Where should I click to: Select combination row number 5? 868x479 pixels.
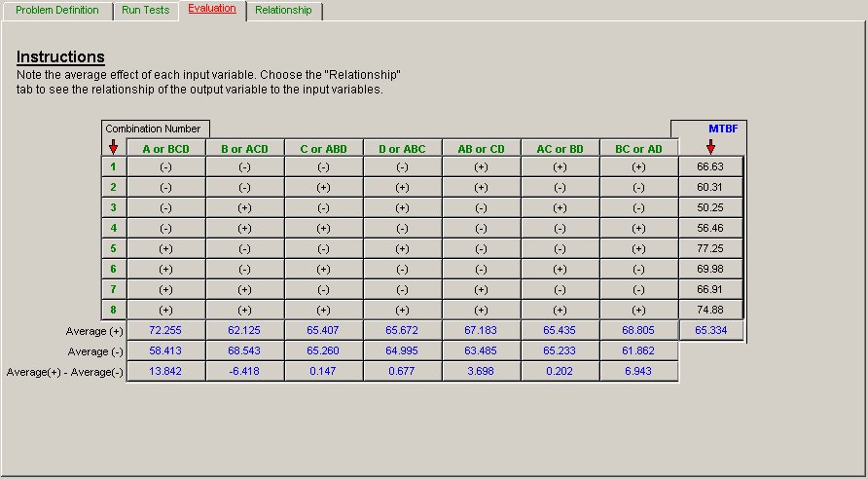click(x=113, y=248)
